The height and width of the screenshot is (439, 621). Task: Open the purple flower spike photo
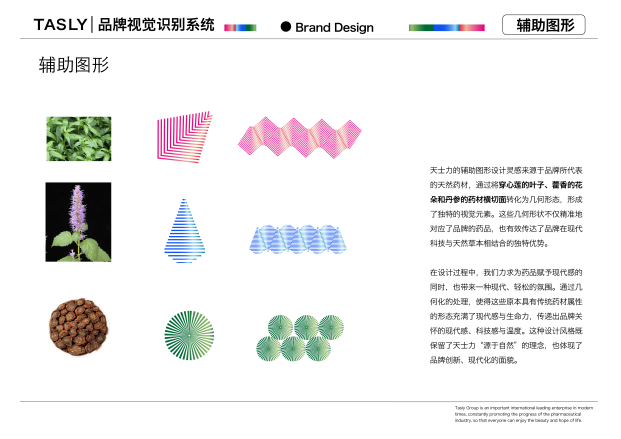click(78, 222)
